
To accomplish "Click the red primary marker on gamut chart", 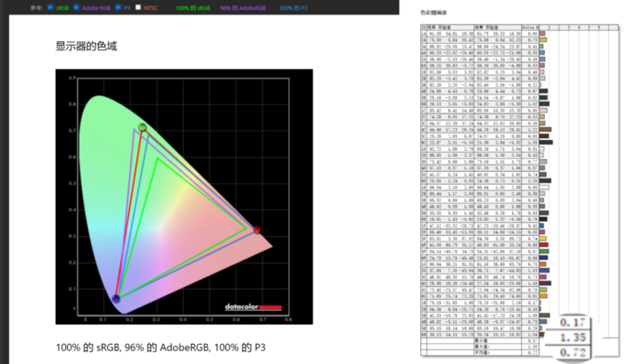I will (257, 230).
